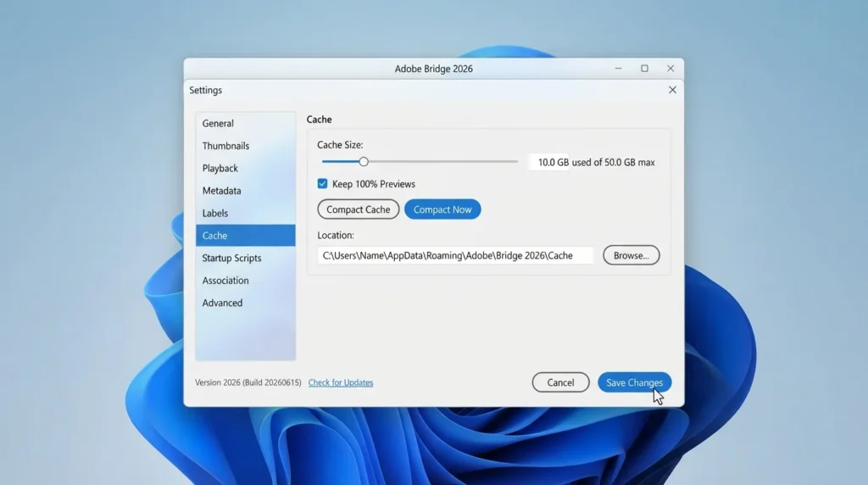Open the General settings category
This screenshot has height=485, width=868.
(x=245, y=124)
